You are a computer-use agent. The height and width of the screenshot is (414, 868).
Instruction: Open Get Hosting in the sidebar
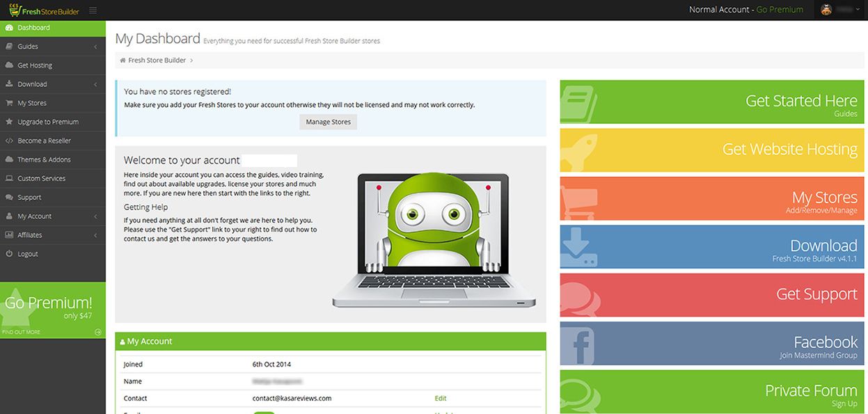point(53,65)
